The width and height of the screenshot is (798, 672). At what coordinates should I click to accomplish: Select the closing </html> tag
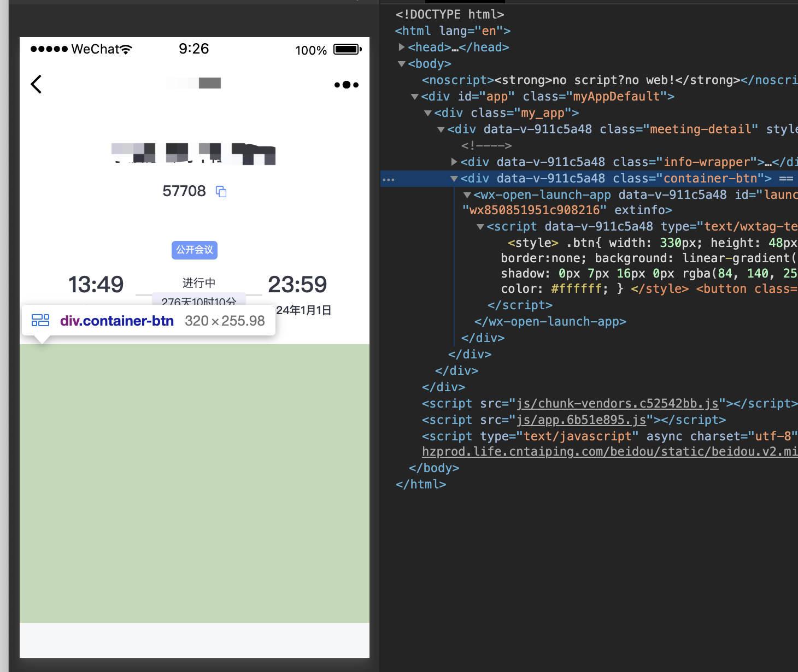point(421,484)
